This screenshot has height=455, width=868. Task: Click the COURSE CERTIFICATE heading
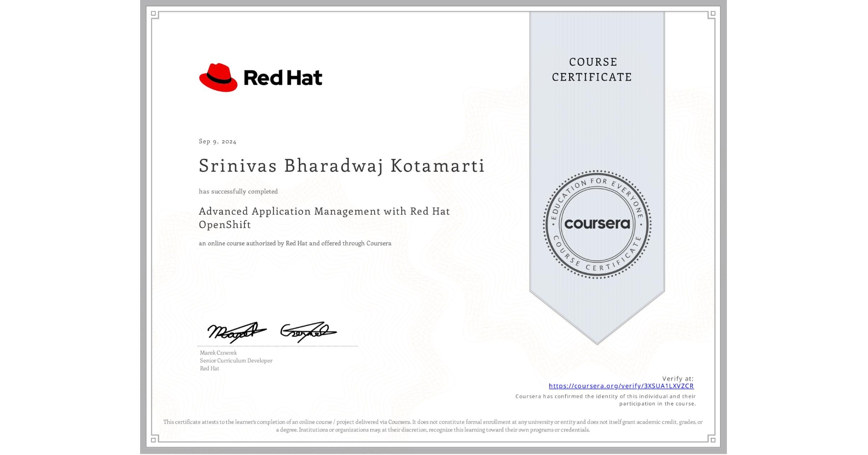pyautogui.click(x=592, y=69)
